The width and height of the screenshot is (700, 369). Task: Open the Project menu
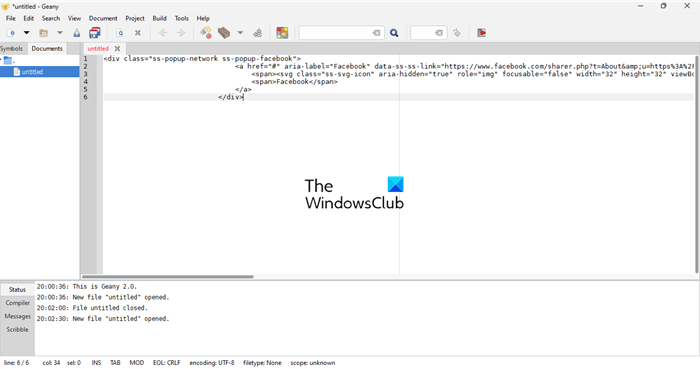(135, 18)
